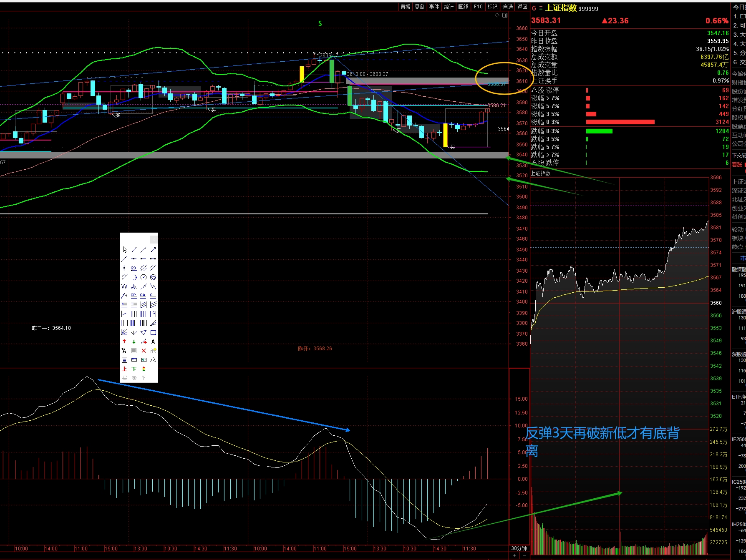Viewport: 746px width, 560px height.
Task: Click the 3636.17 high price label
Action: (328, 55)
